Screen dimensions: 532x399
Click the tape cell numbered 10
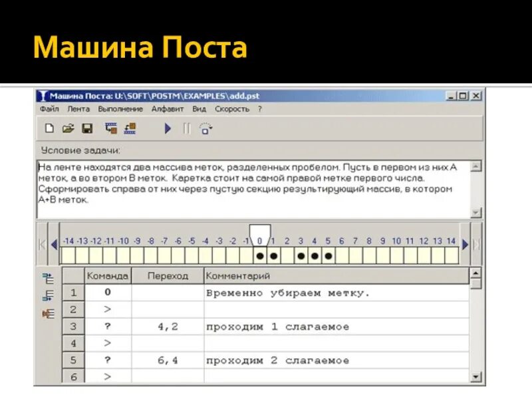pos(396,256)
